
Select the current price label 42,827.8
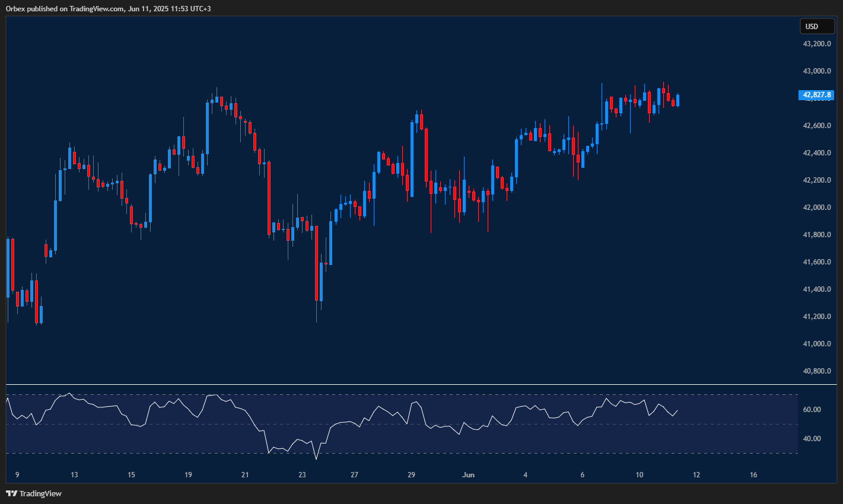pos(816,95)
